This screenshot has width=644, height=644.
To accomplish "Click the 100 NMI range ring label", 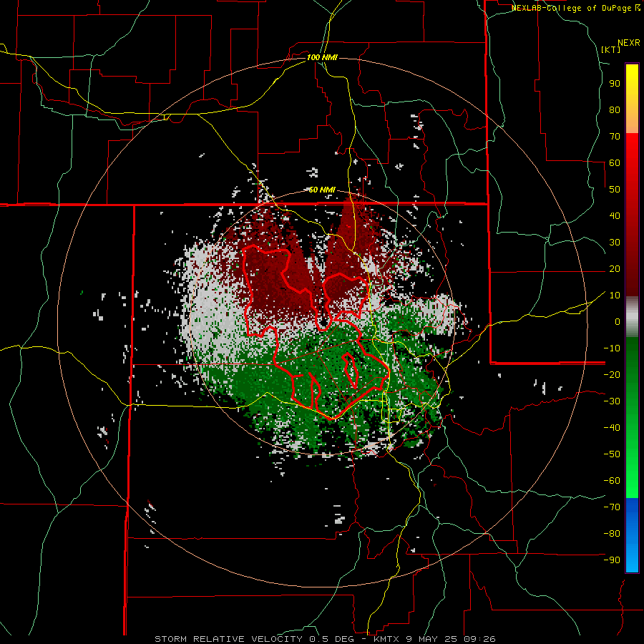I will [322, 57].
